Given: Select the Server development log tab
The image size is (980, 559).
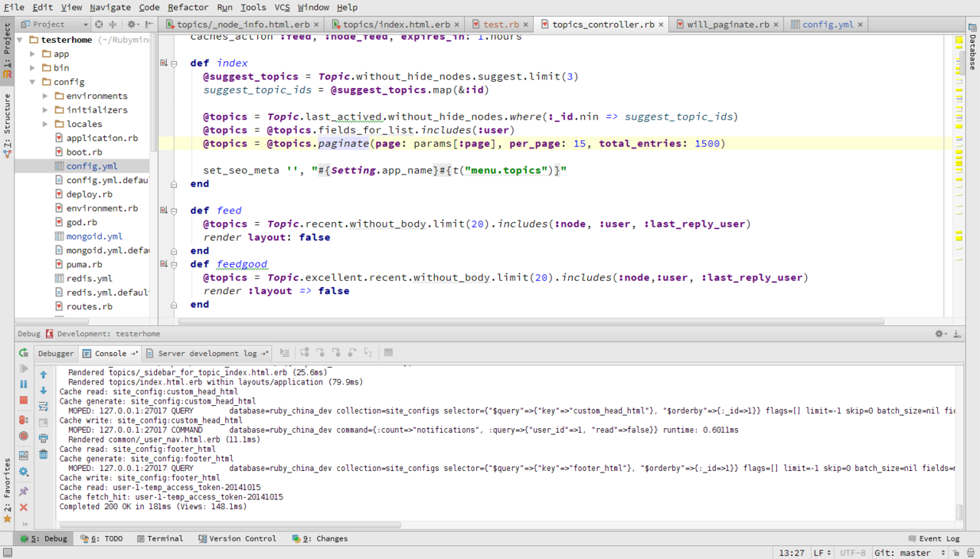Looking at the screenshot, I should pos(207,354).
